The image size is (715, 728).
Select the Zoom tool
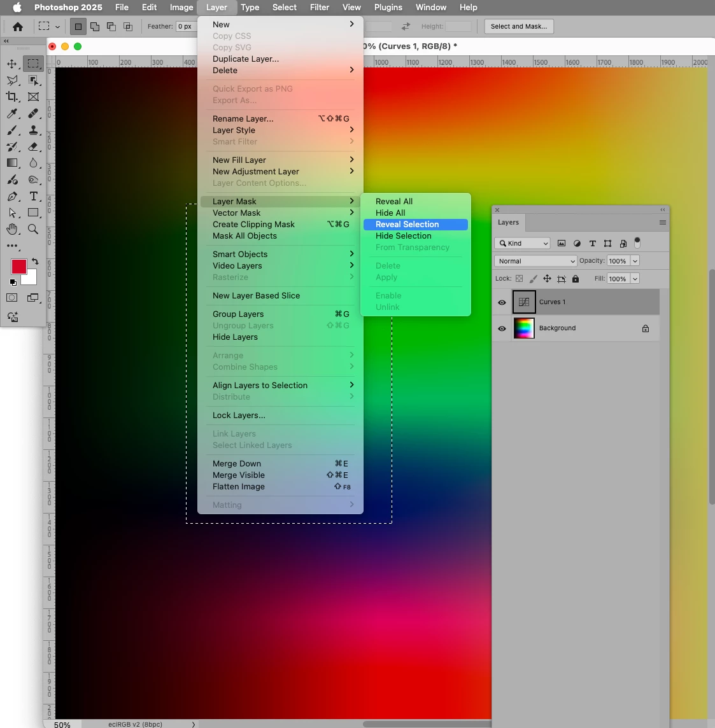(33, 229)
